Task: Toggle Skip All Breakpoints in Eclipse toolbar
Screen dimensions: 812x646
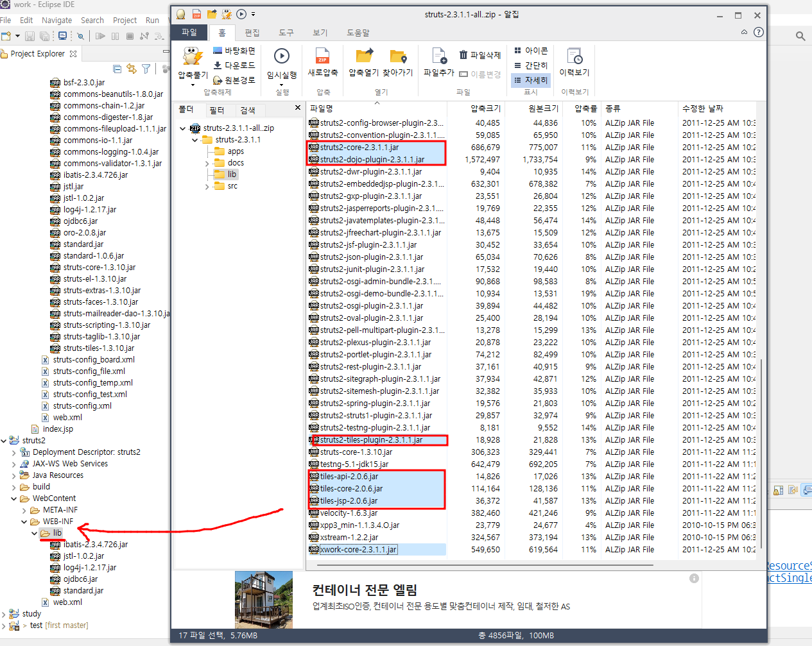Action: (80, 36)
